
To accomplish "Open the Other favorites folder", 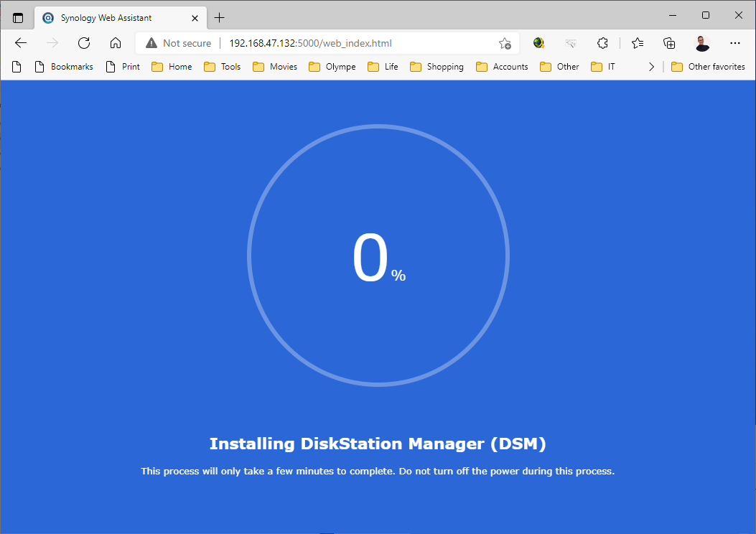I will point(709,67).
